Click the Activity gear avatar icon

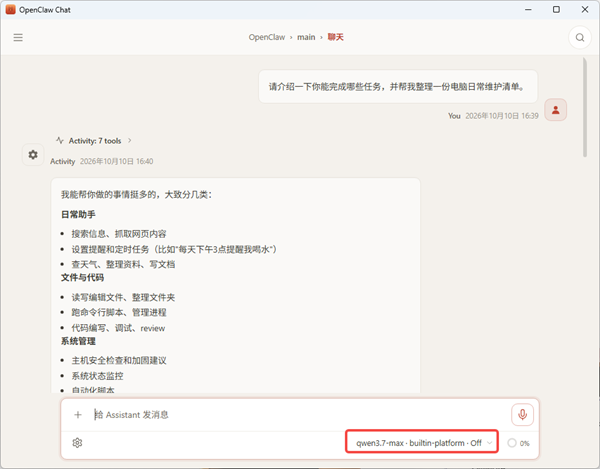click(33, 155)
